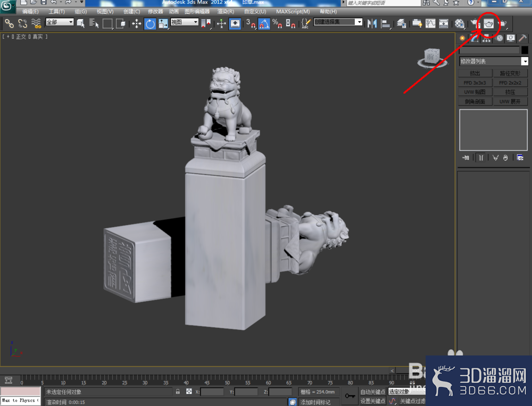Click the 路径变形 modifier button

510,73
